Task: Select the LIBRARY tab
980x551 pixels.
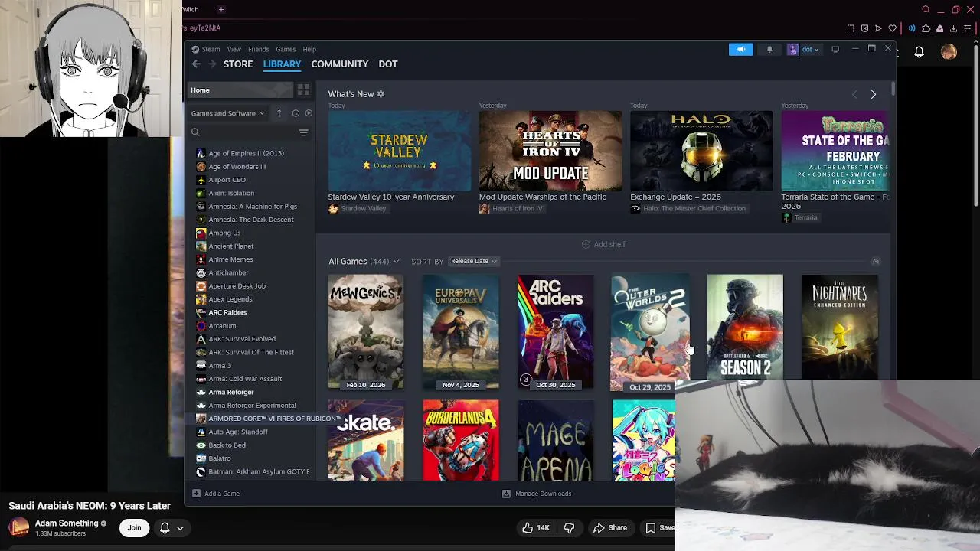Action: (x=282, y=64)
